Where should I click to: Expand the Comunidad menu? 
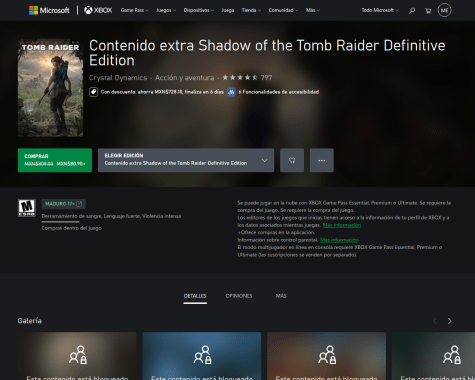point(283,10)
